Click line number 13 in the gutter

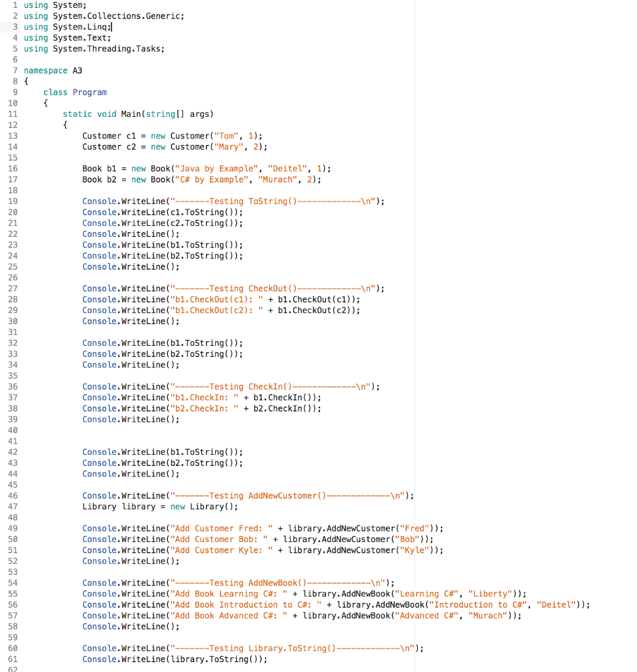tap(13, 136)
